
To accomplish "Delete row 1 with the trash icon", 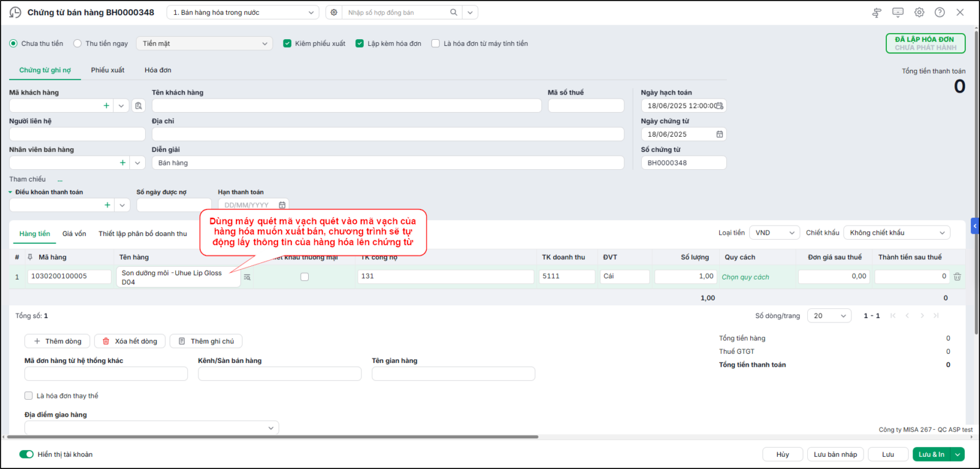I will click(x=957, y=276).
